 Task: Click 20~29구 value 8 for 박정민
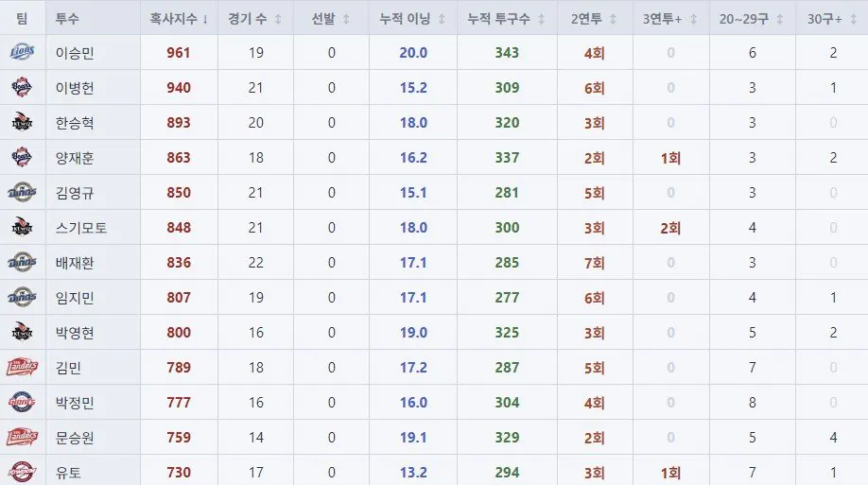coord(753,403)
